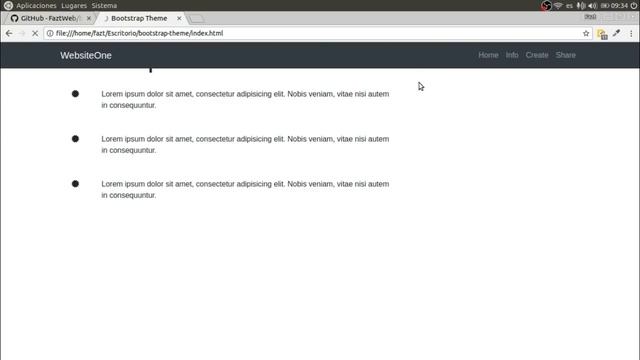Open the Wi-Fi network indicator
The width and height of the screenshot is (640, 360).
tap(558, 6)
